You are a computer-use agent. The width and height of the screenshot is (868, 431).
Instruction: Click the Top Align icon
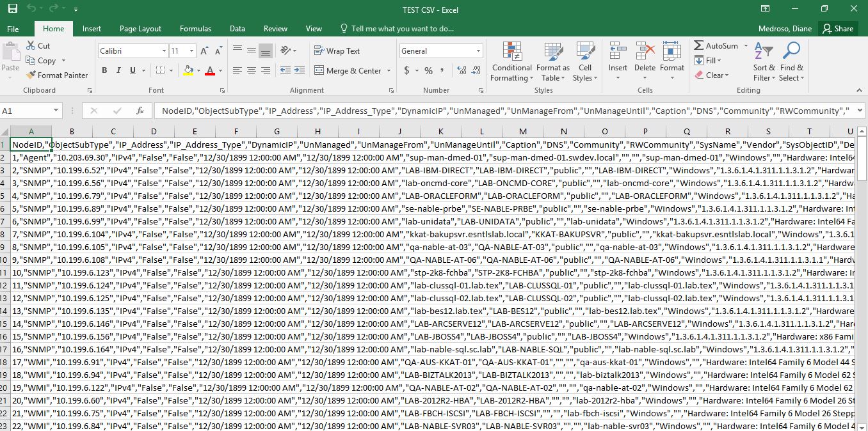(237, 51)
